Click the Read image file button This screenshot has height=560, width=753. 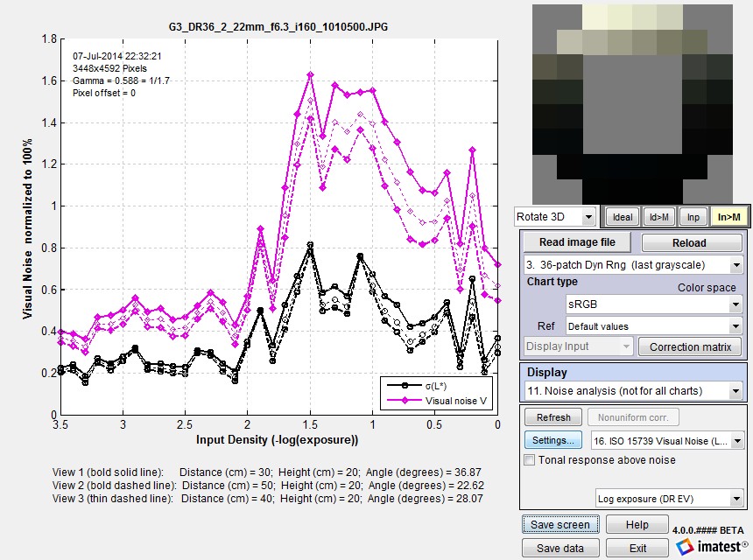click(577, 242)
